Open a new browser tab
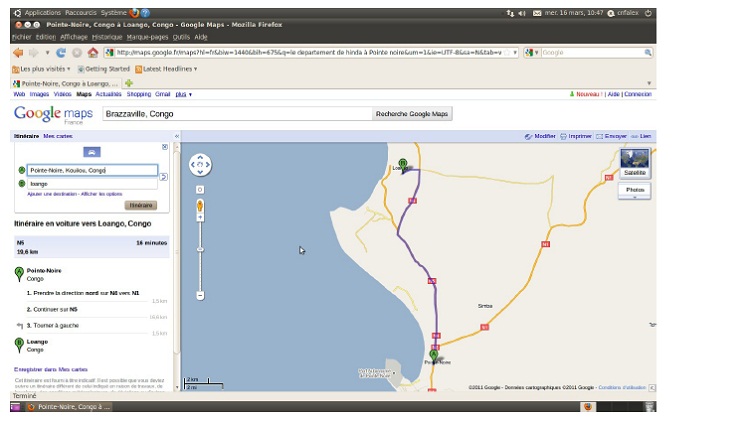Viewport: 750px width, 426px height. coord(130,84)
